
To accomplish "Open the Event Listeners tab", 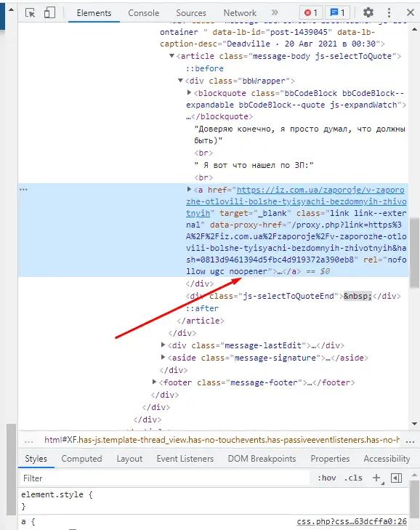I will click(x=185, y=459).
